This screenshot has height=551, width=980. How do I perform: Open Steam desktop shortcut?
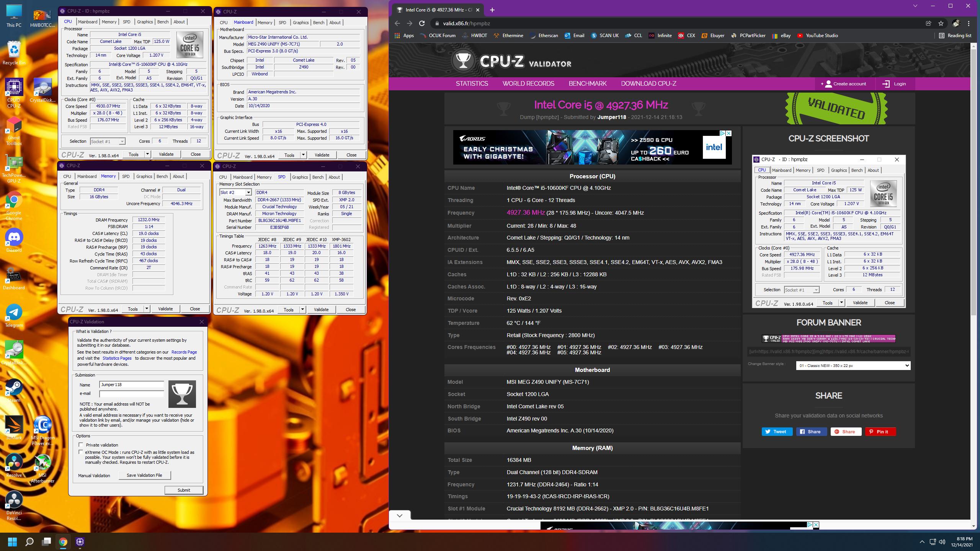(14, 391)
